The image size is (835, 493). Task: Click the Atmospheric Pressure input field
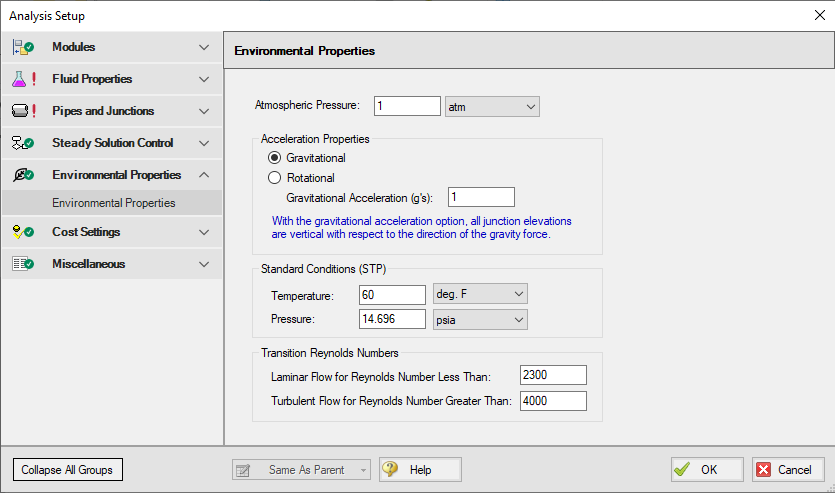pyautogui.click(x=406, y=106)
